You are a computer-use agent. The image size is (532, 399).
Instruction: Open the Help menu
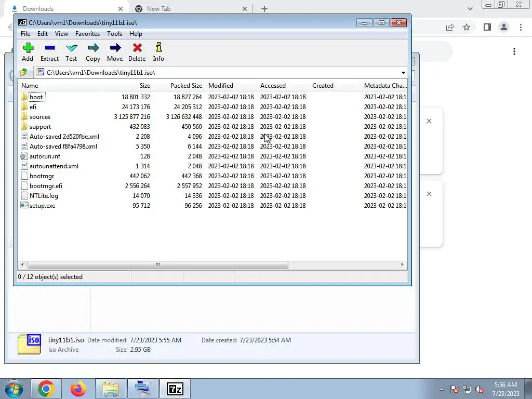tap(136, 34)
